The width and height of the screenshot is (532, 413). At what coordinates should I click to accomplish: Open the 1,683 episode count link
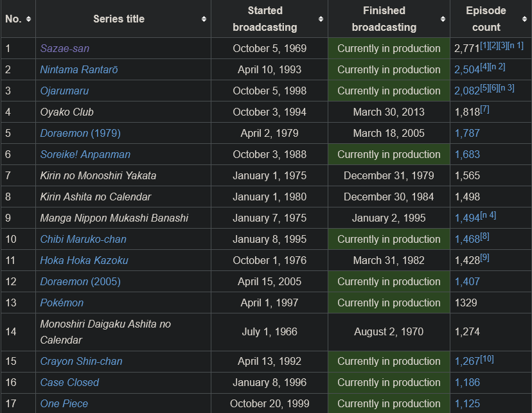(x=467, y=154)
